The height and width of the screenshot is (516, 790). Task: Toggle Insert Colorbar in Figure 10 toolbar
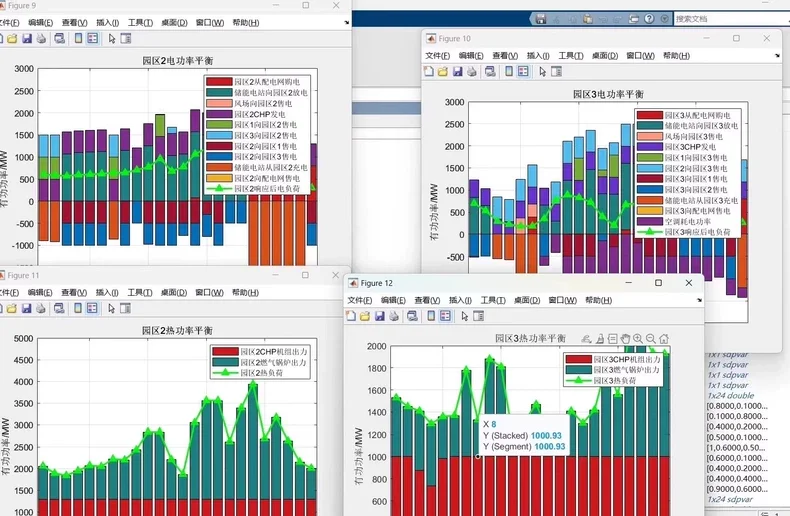pos(509,72)
